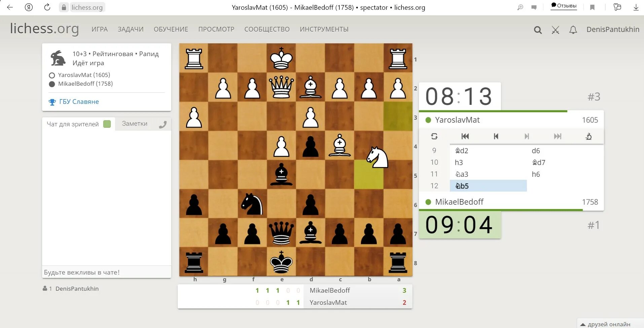Open MikaelBedoff (1758) player link in game info

(x=85, y=84)
